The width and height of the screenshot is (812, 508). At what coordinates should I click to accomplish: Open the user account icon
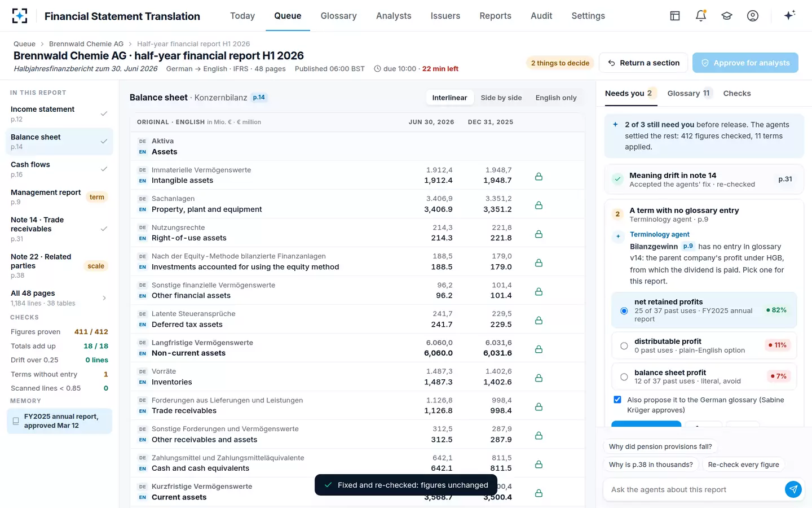pos(753,16)
